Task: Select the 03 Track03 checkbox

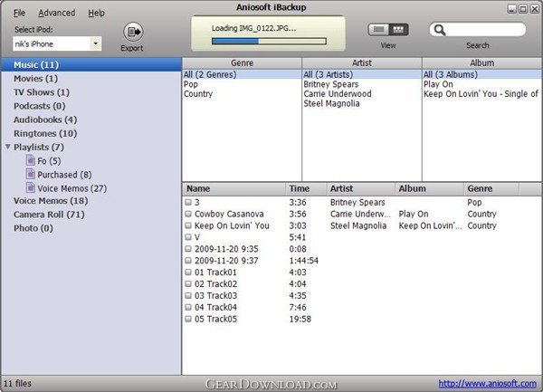Action: tap(188, 295)
